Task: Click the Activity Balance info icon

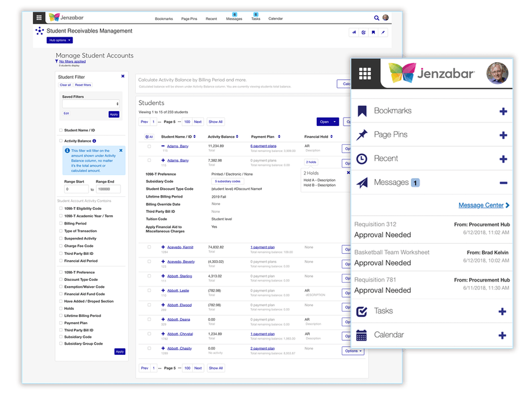Action: click(95, 141)
